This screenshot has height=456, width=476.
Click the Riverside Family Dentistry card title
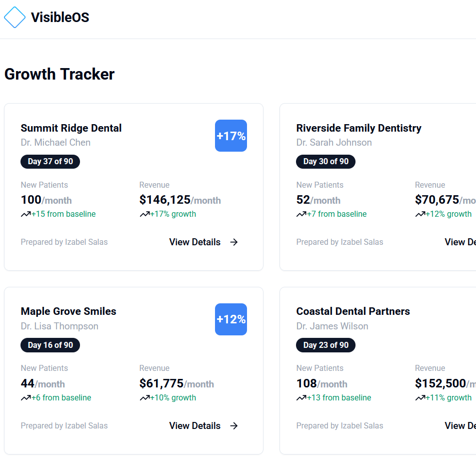(x=358, y=128)
